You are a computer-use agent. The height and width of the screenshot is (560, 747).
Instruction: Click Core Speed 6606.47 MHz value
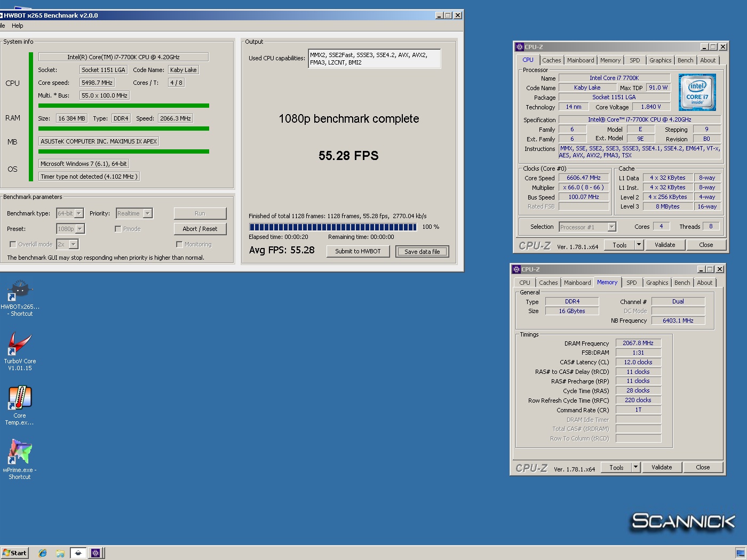[584, 178]
